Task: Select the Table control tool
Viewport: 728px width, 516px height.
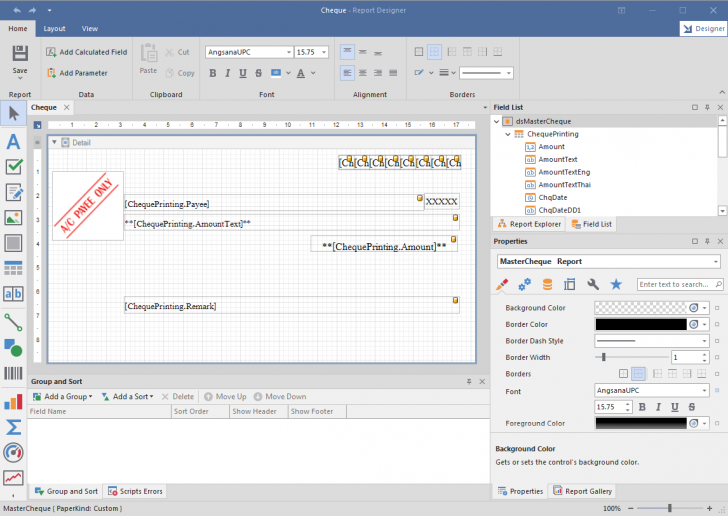Action: 13,268
